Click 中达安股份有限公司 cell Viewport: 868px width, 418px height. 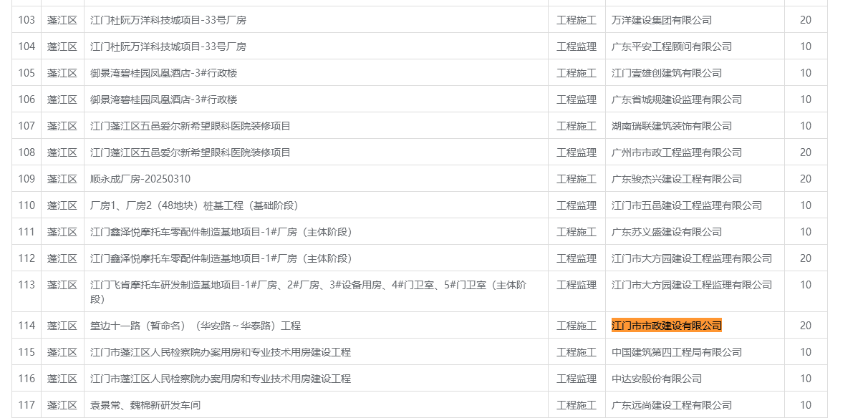click(657, 379)
